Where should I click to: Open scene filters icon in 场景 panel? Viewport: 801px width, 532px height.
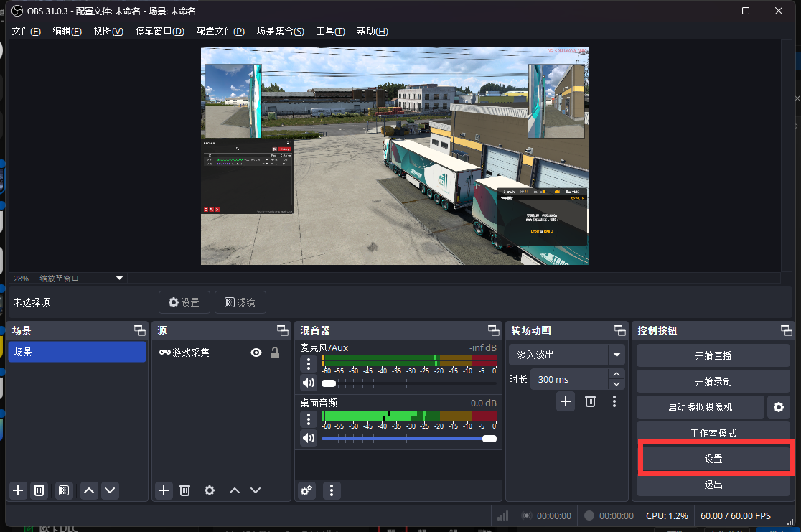click(x=64, y=490)
